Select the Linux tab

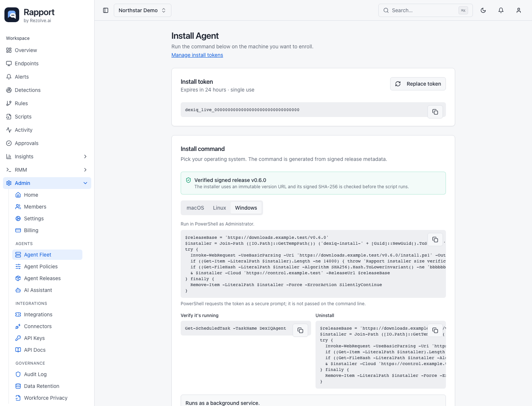(219, 208)
